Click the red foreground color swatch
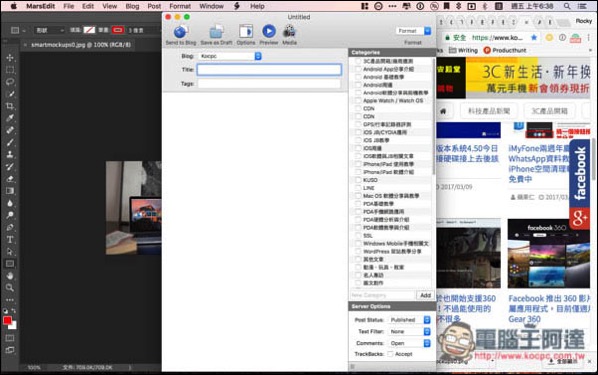 tap(7, 320)
